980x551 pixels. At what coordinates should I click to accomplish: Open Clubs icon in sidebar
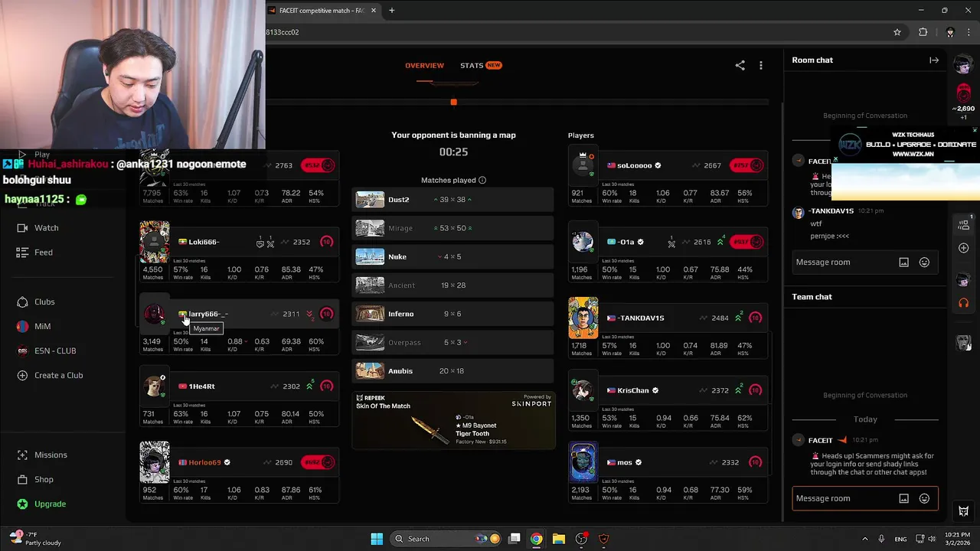(22, 302)
